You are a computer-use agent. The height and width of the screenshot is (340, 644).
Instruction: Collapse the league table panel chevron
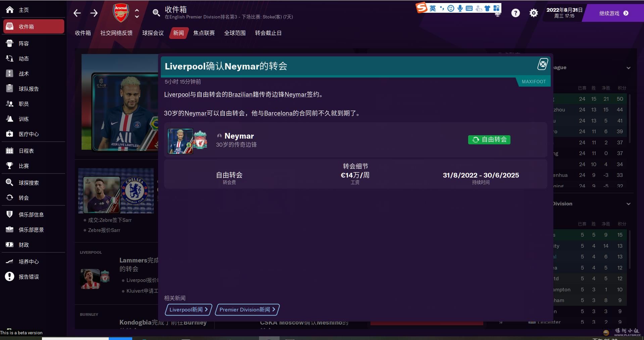click(629, 67)
